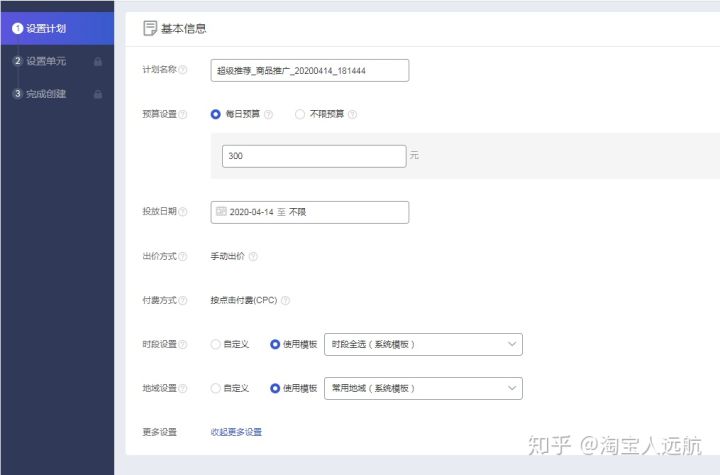Click the calendar icon in 投放日期 field

[221, 211]
